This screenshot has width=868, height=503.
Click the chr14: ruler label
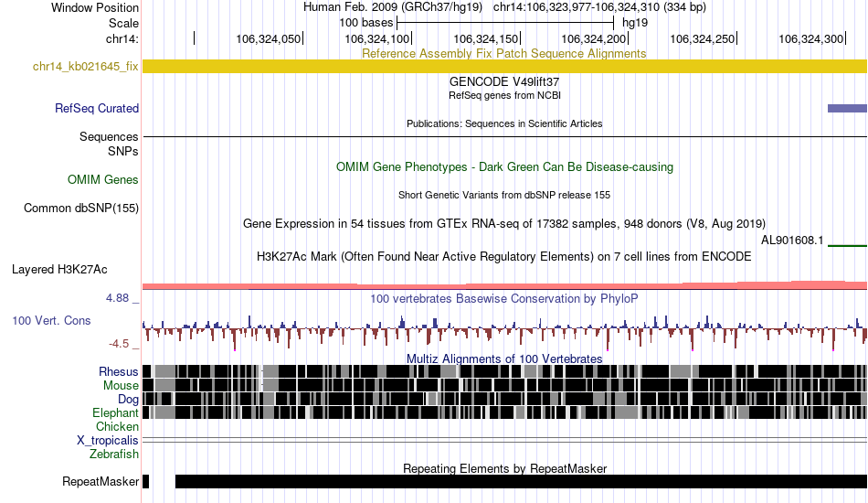(x=122, y=38)
